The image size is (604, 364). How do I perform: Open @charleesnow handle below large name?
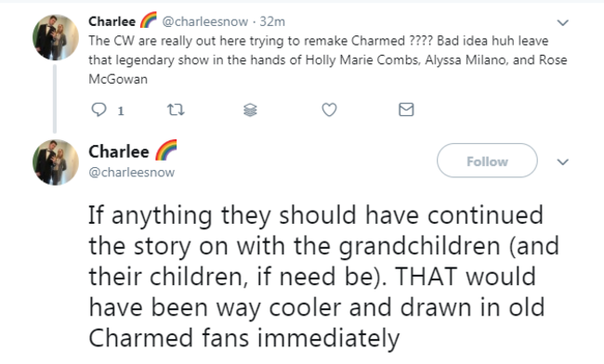coord(131,172)
